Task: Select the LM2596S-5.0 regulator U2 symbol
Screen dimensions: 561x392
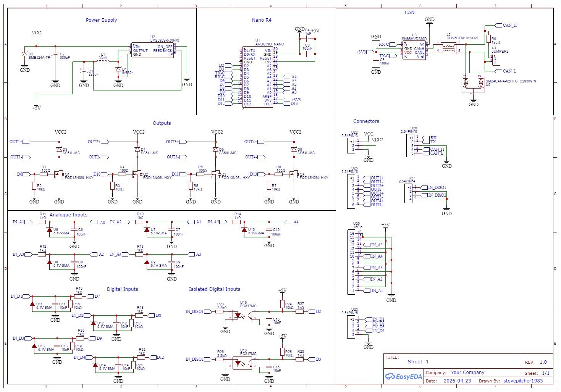Action: [x=153, y=50]
